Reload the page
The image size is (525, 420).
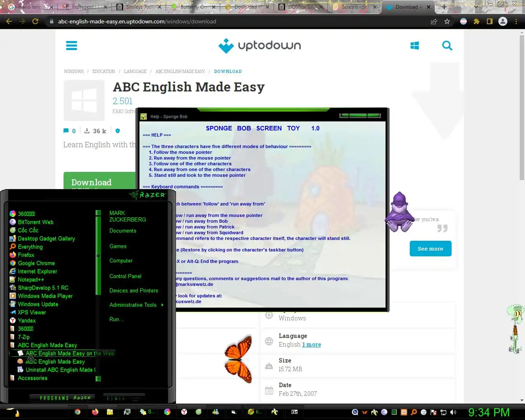point(35,21)
